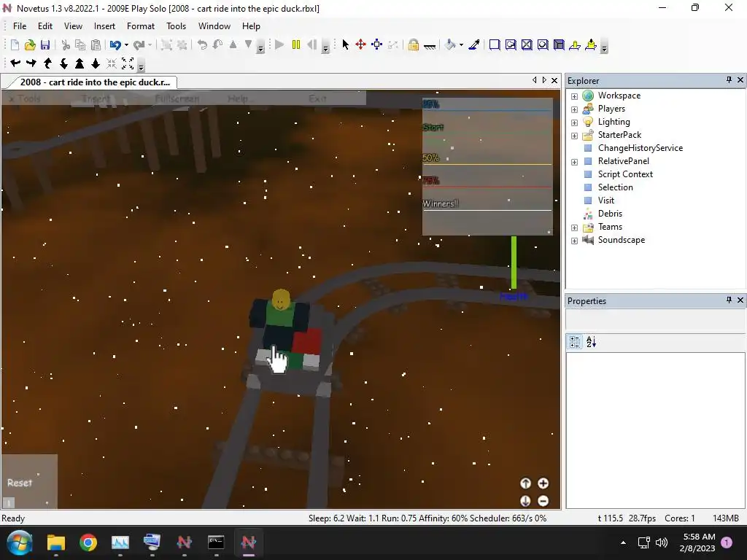Expand the RelativePanel tree node

(x=575, y=162)
